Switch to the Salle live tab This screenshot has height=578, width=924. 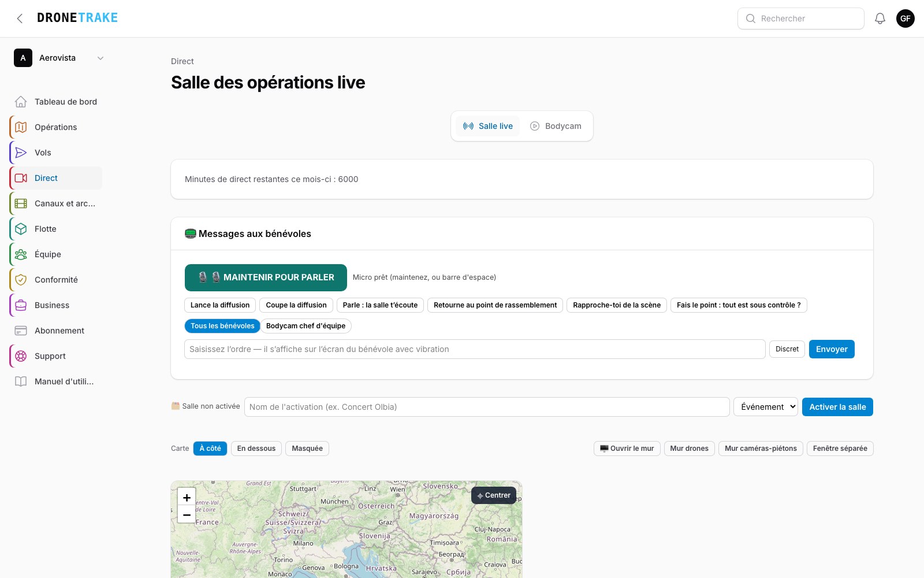pos(488,126)
